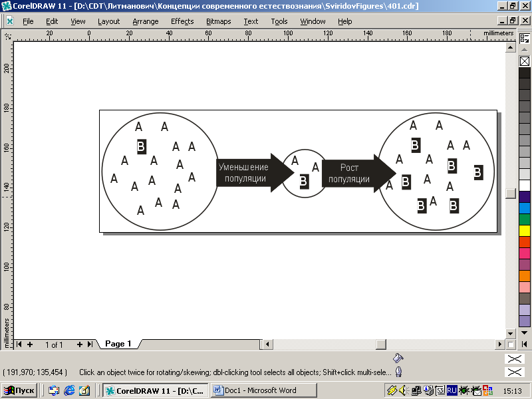Open the Tools menu

tap(279, 21)
